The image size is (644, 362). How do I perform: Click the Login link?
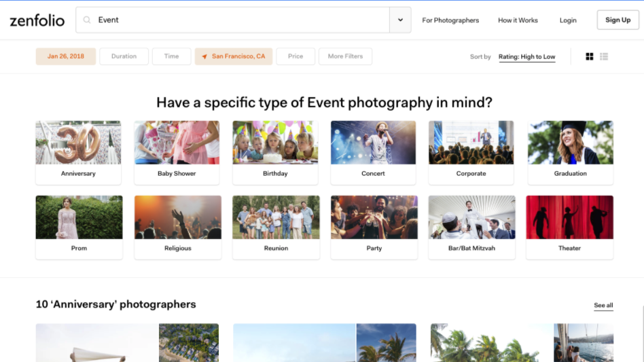coord(568,20)
